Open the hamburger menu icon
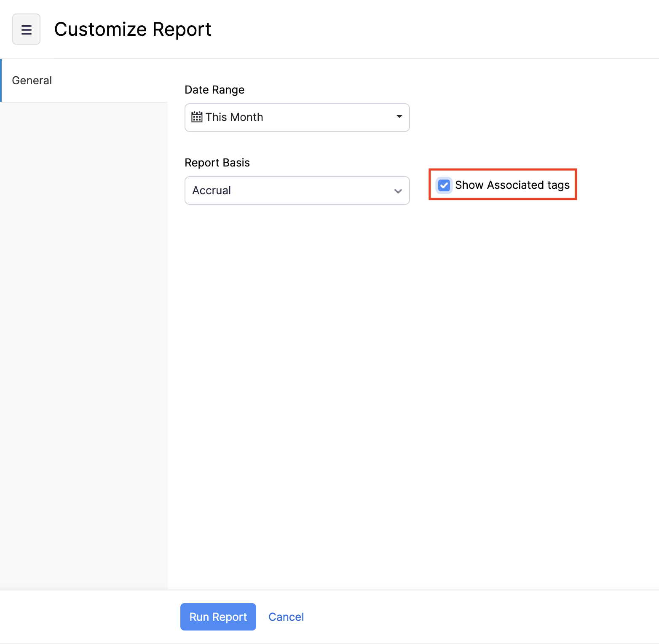This screenshot has width=659, height=644. coord(26,30)
